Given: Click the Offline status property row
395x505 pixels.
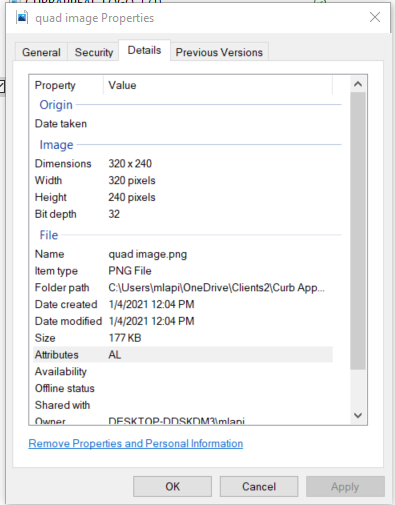Looking at the screenshot, I should pos(183,388).
